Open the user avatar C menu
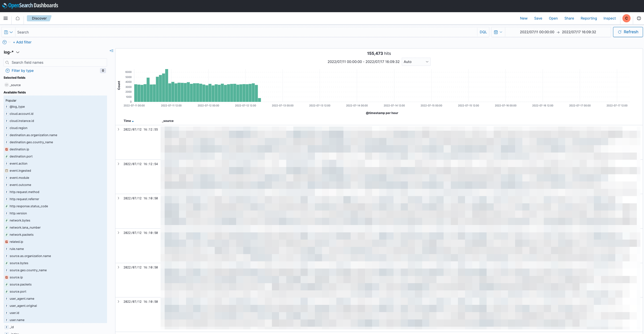 (x=626, y=18)
